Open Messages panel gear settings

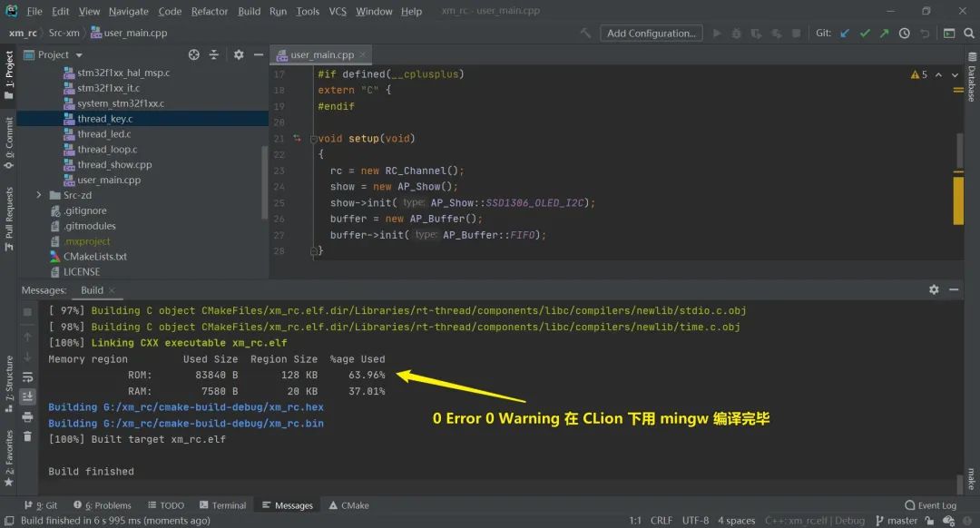tap(934, 289)
